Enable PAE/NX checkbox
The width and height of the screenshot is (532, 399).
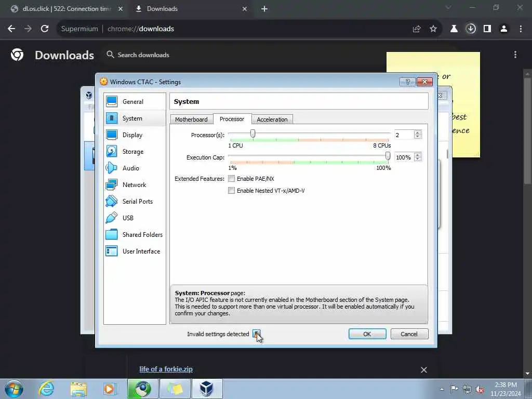pos(231,179)
